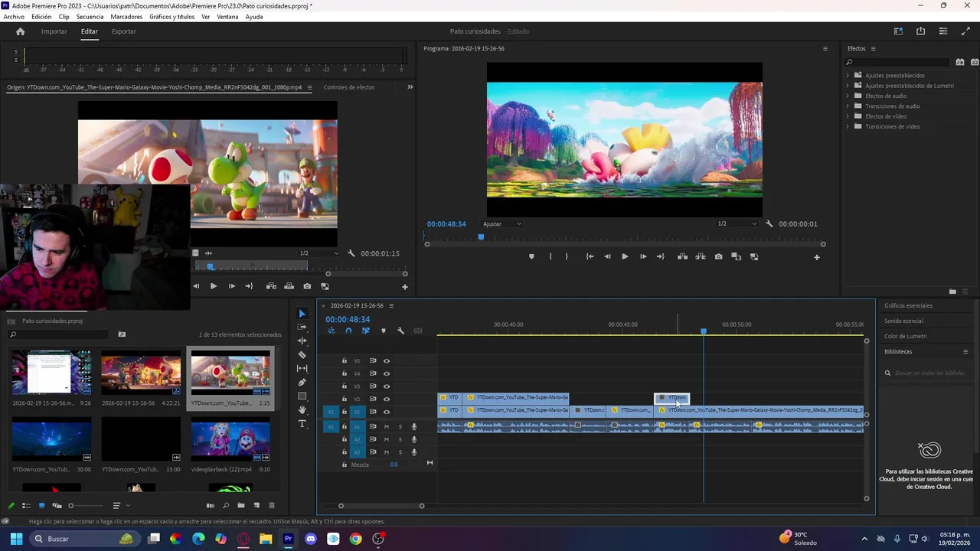This screenshot has height=551, width=980.
Task: Toggle insert sequences as nests icon
Action: (331, 331)
